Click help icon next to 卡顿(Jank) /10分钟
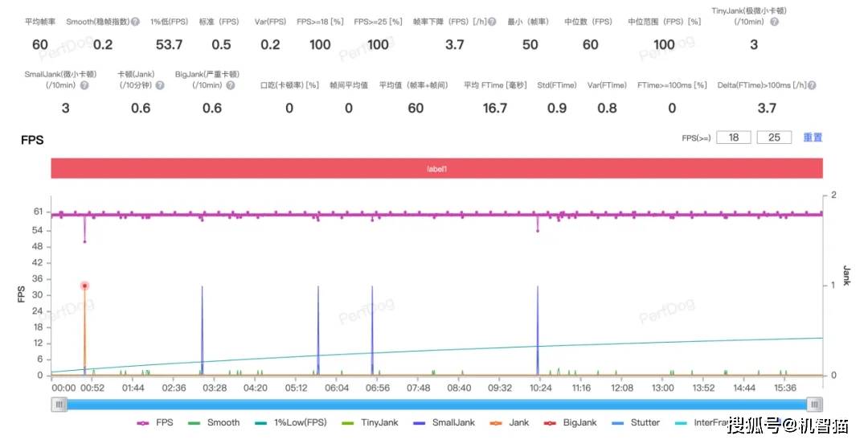868x444 pixels. point(158,85)
